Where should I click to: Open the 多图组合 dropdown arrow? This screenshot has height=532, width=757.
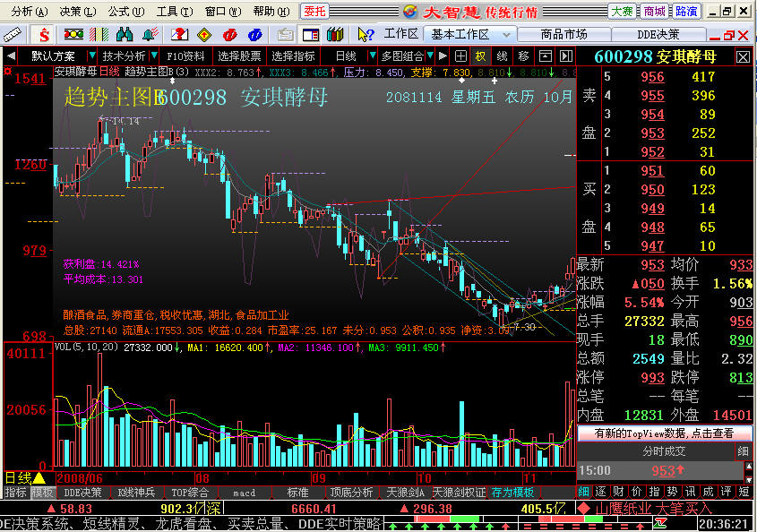click(x=430, y=56)
